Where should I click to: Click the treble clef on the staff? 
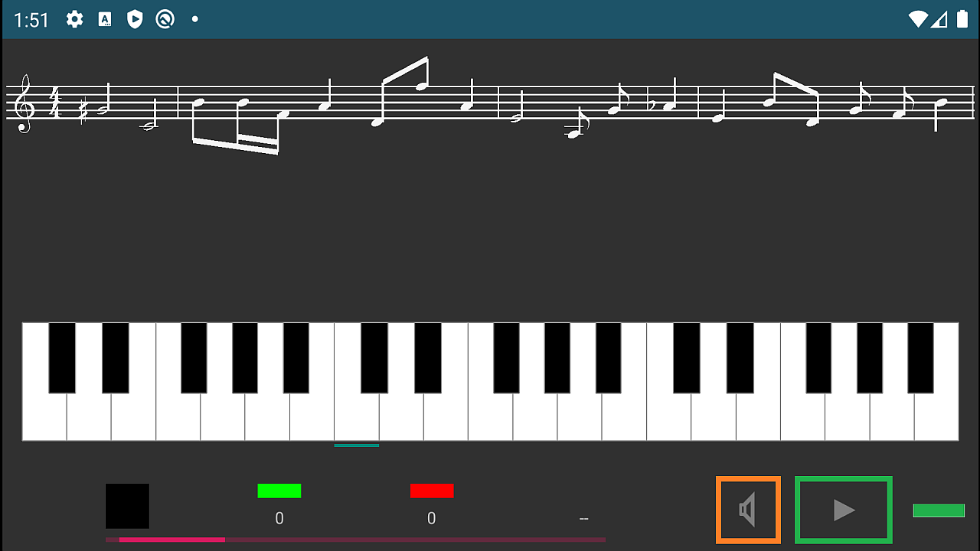click(25, 103)
